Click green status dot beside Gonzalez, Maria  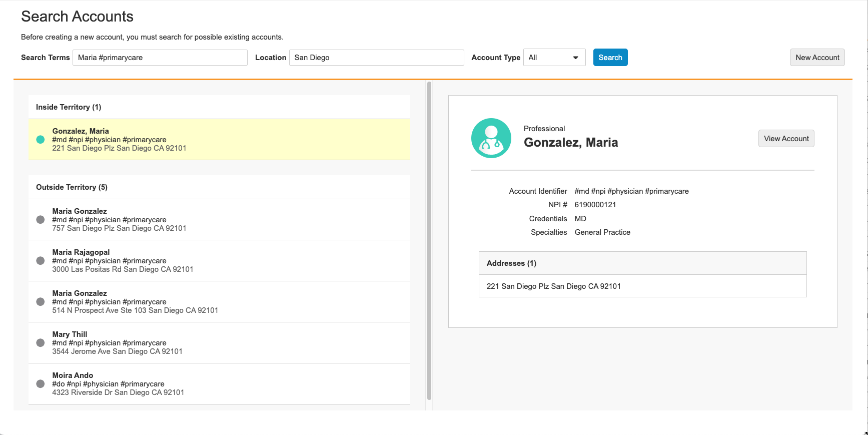41,140
